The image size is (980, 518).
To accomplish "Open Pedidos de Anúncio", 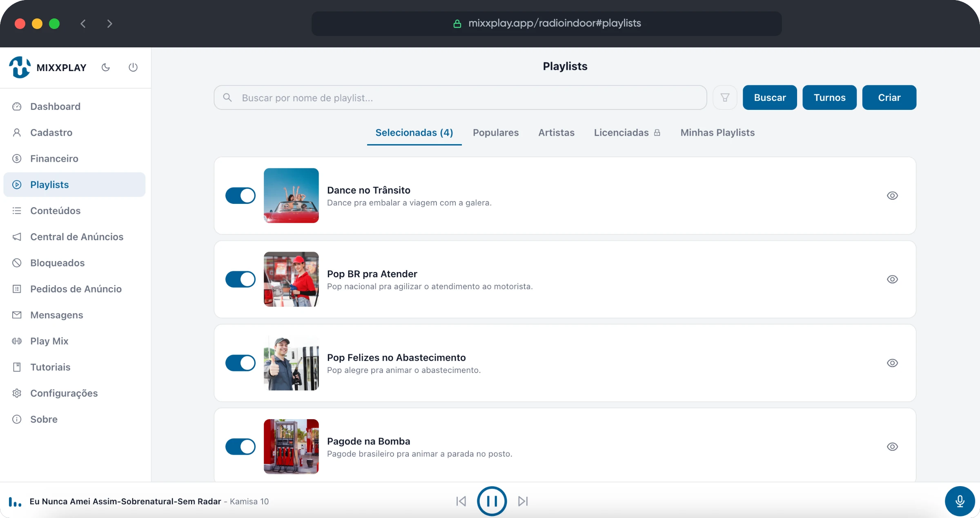I will pos(74,289).
